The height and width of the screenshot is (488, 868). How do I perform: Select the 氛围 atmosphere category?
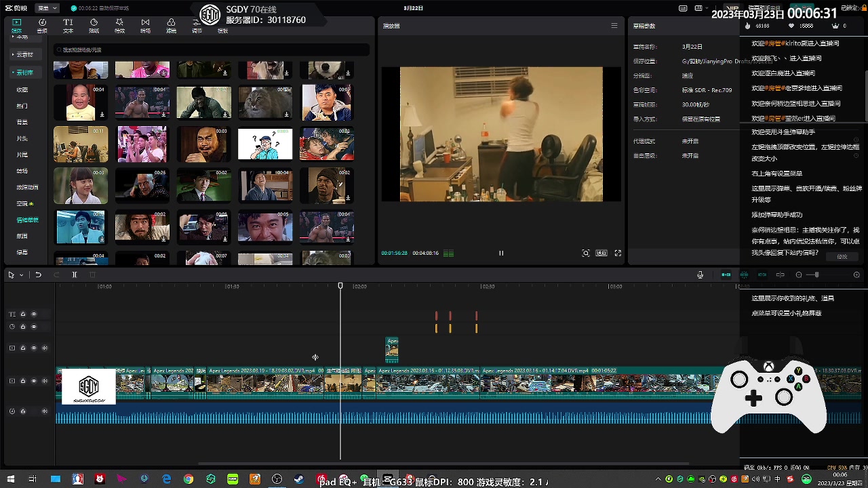coord(22,236)
